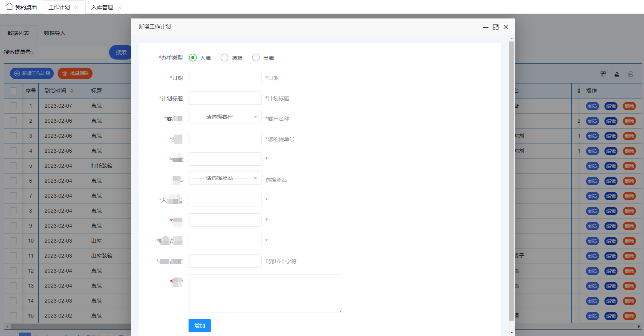
Task: Select the 入库 radio option
Action: (x=193, y=58)
